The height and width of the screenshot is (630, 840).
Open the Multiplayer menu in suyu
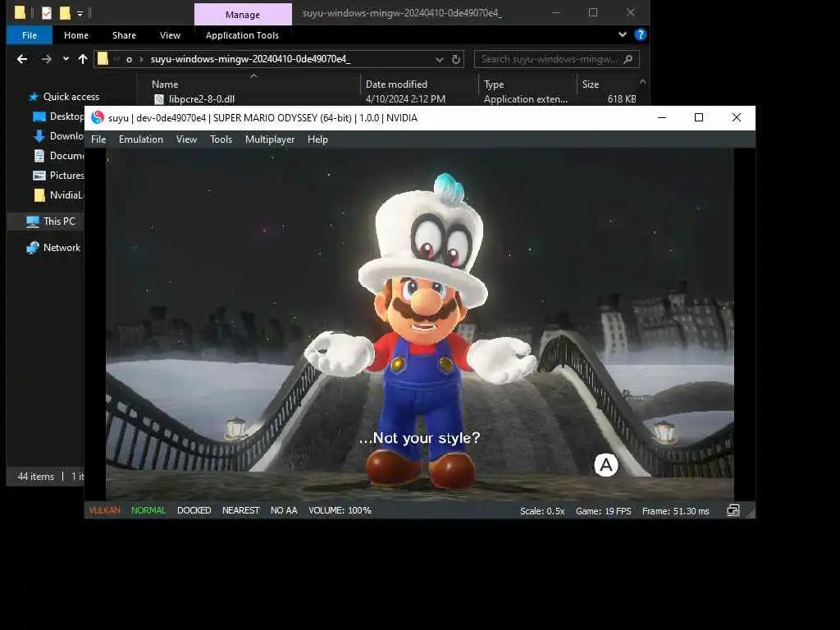click(270, 139)
